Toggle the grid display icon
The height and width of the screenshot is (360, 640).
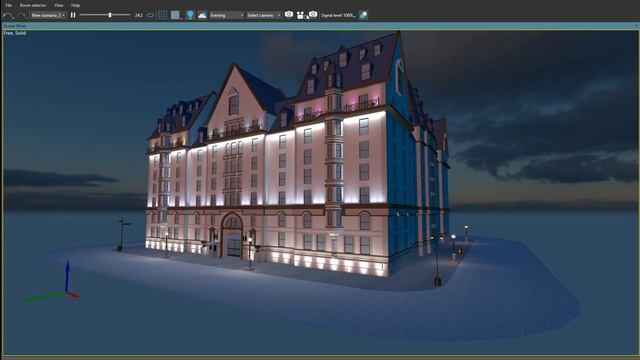162,15
